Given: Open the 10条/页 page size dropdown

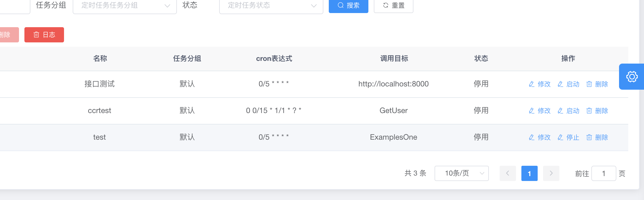Looking at the screenshot, I should point(462,173).
